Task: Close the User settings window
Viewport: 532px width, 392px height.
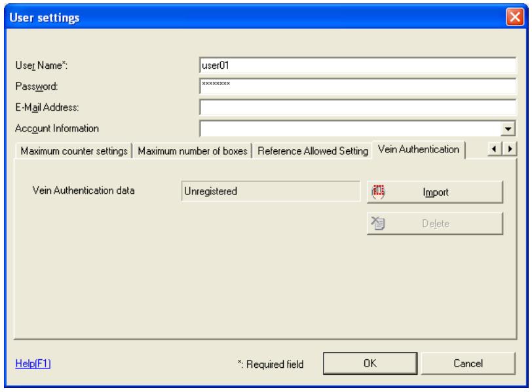Action: pos(514,16)
